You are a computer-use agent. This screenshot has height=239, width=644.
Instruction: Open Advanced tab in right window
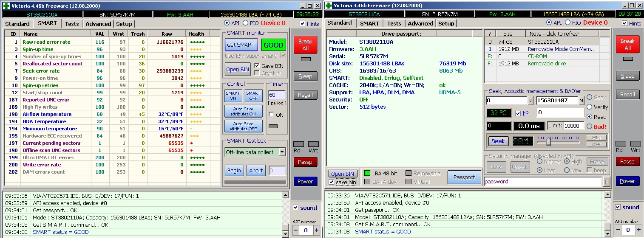420,23
